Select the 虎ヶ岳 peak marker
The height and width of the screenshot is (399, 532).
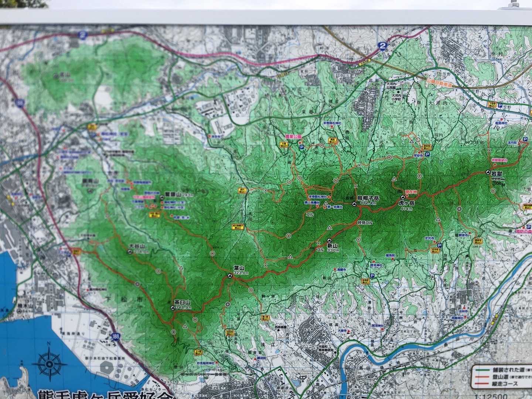tap(403, 198)
